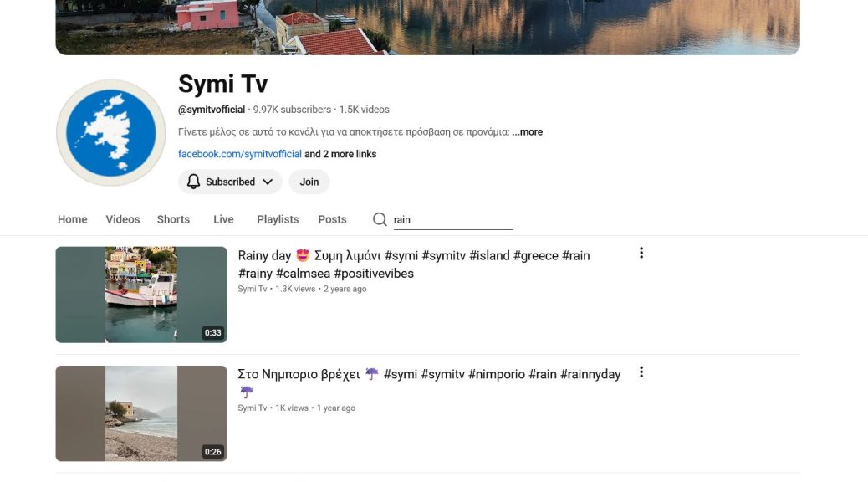Go to the Shorts tab
The image size is (868, 482).
click(x=173, y=219)
